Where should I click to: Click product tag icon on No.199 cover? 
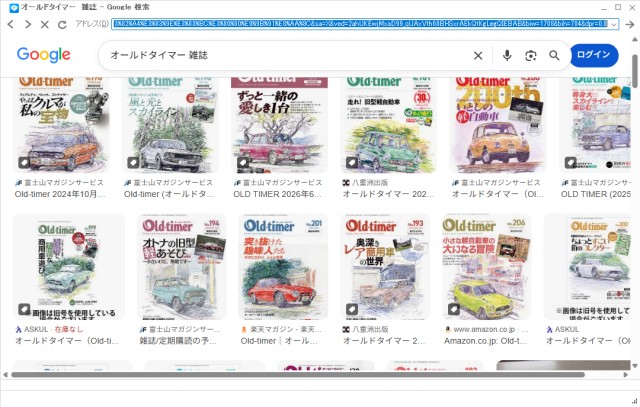pyautogui.click(x=24, y=309)
